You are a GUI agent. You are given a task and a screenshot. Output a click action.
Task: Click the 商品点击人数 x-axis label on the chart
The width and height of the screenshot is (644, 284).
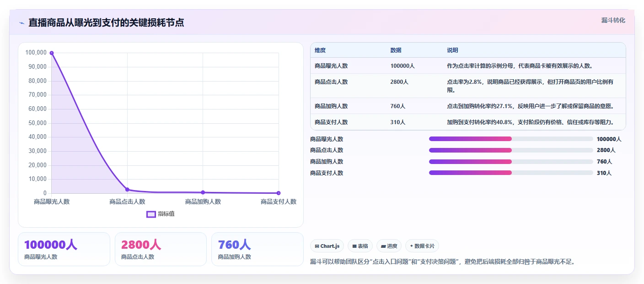pos(127,202)
